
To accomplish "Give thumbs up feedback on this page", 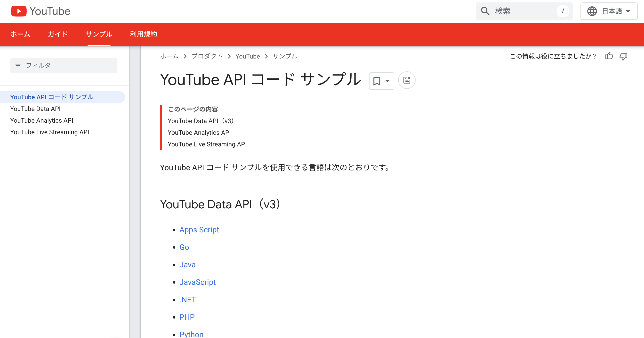I will (609, 56).
